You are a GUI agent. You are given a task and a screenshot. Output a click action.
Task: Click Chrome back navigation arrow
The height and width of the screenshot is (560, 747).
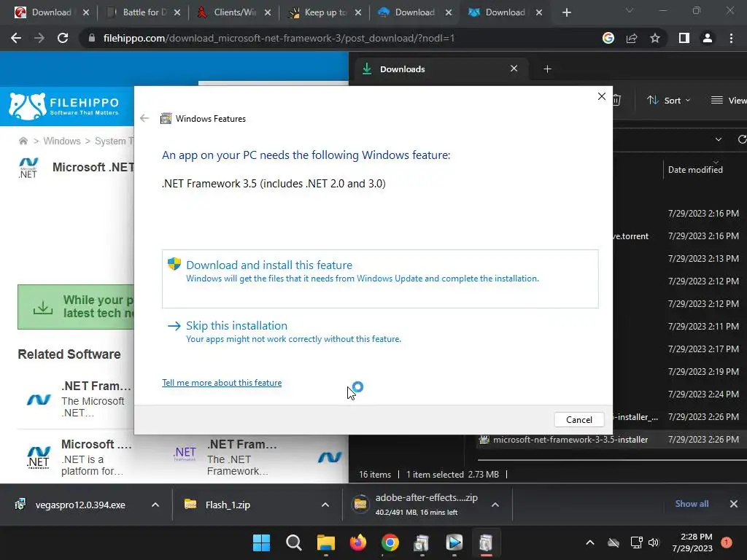(x=16, y=38)
